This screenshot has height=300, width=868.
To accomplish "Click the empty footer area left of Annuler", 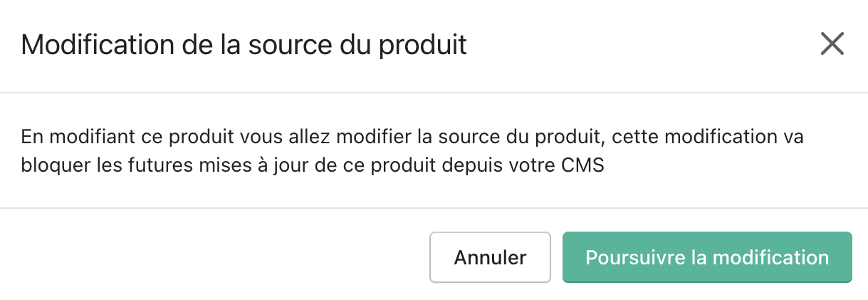I will [x=214, y=257].
